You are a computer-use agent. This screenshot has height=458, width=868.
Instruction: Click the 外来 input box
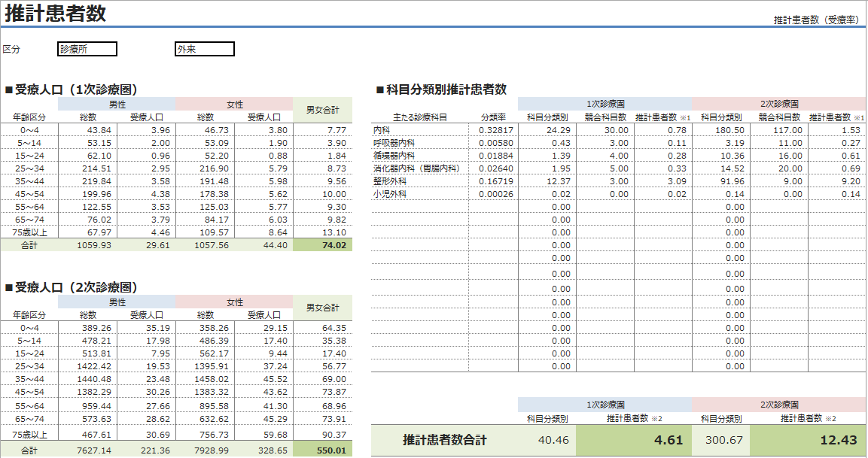tap(205, 49)
